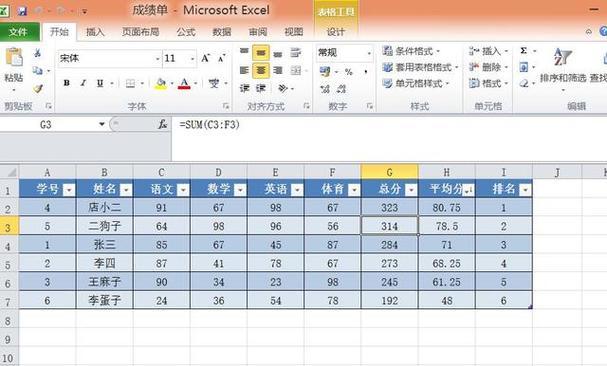Click the Insert Function fx icon
The width and height of the screenshot is (607, 366).
tap(163, 124)
